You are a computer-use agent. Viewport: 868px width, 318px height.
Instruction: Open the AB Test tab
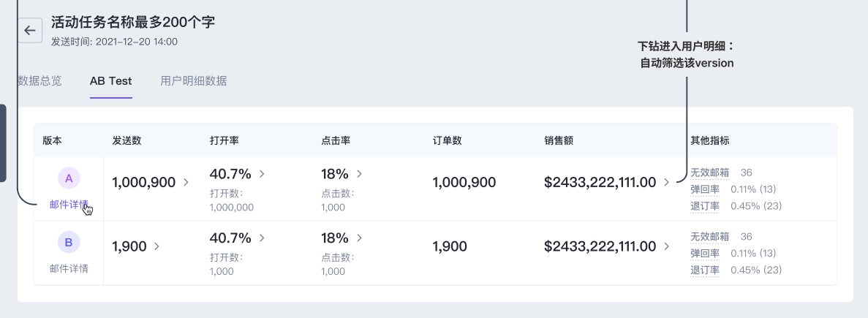pyautogui.click(x=110, y=81)
